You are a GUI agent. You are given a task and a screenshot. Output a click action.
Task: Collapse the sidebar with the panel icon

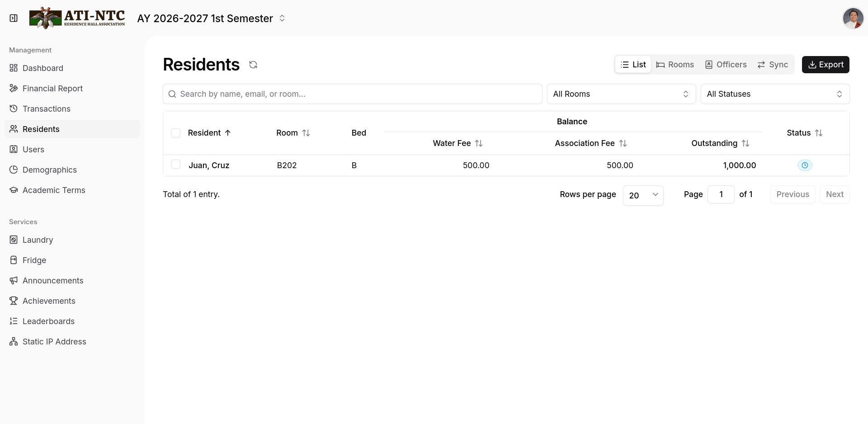(x=14, y=18)
